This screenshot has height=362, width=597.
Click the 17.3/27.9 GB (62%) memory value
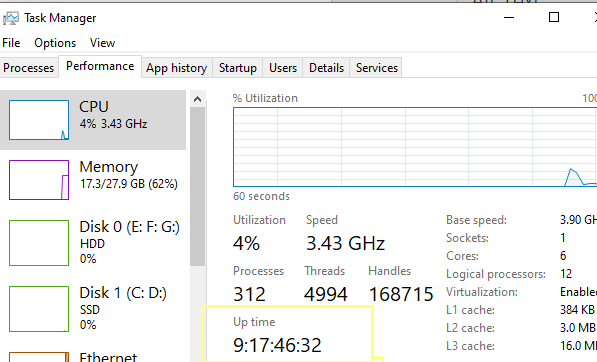click(x=129, y=184)
